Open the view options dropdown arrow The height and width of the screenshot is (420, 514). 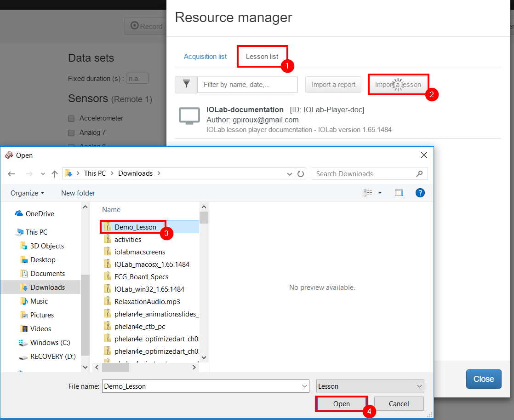tap(380, 193)
